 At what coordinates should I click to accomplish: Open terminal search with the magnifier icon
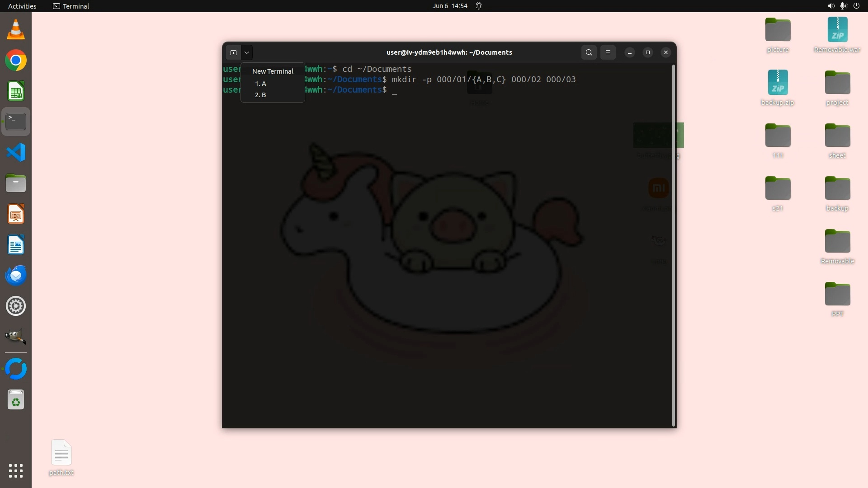(589, 53)
